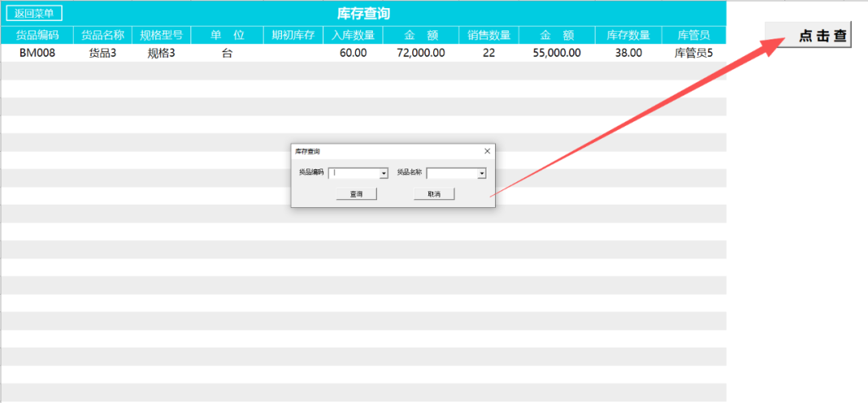Click the 查询 button in the dialog
This screenshot has width=868, height=403.
355,194
